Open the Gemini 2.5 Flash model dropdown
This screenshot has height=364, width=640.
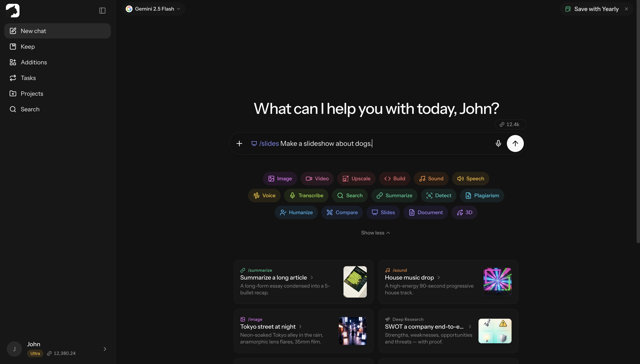[153, 9]
